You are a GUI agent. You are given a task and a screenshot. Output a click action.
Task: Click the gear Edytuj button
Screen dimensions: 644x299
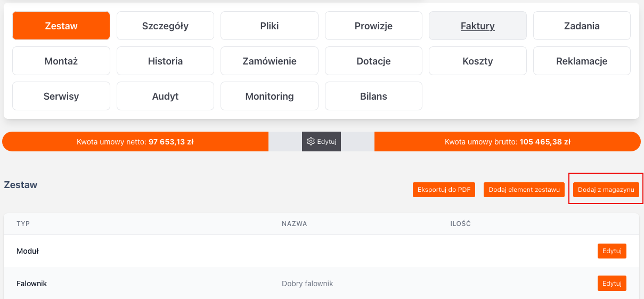click(x=321, y=142)
